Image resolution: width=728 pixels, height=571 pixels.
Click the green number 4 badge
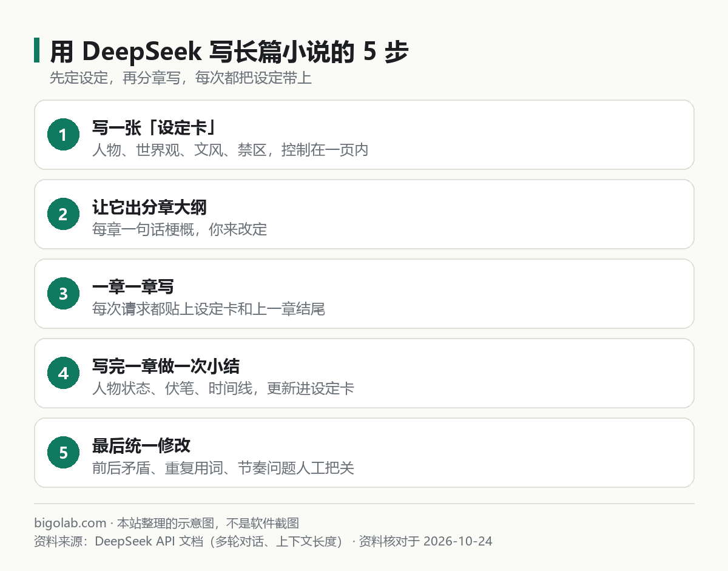[63, 373]
